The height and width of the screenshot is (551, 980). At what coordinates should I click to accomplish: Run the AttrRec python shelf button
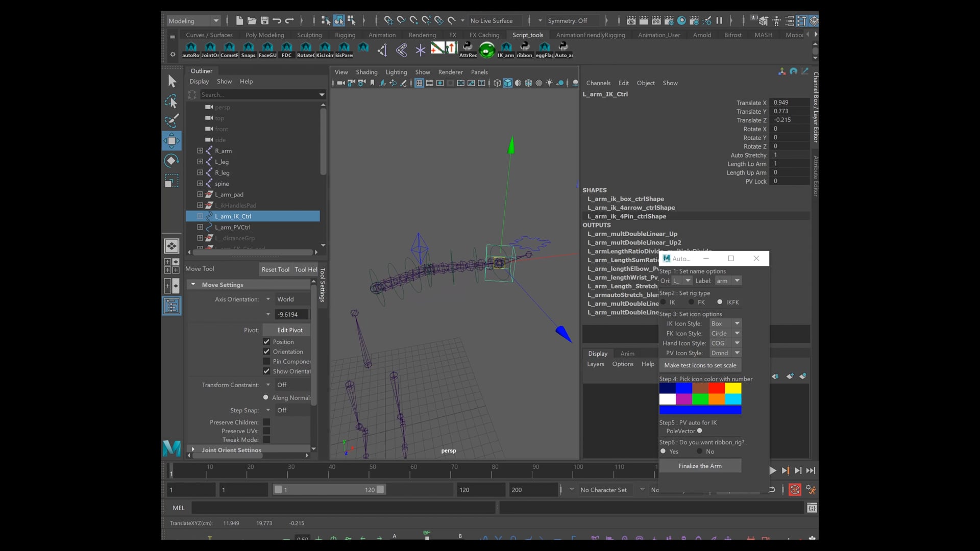(468, 50)
